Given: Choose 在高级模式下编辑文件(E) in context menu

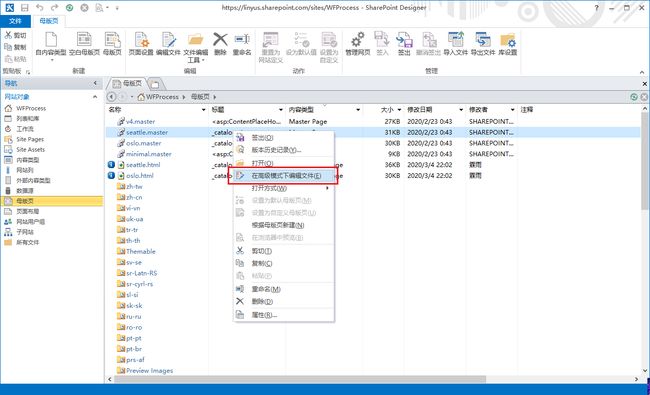Looking at the screenshot, I should click(284, 176).
